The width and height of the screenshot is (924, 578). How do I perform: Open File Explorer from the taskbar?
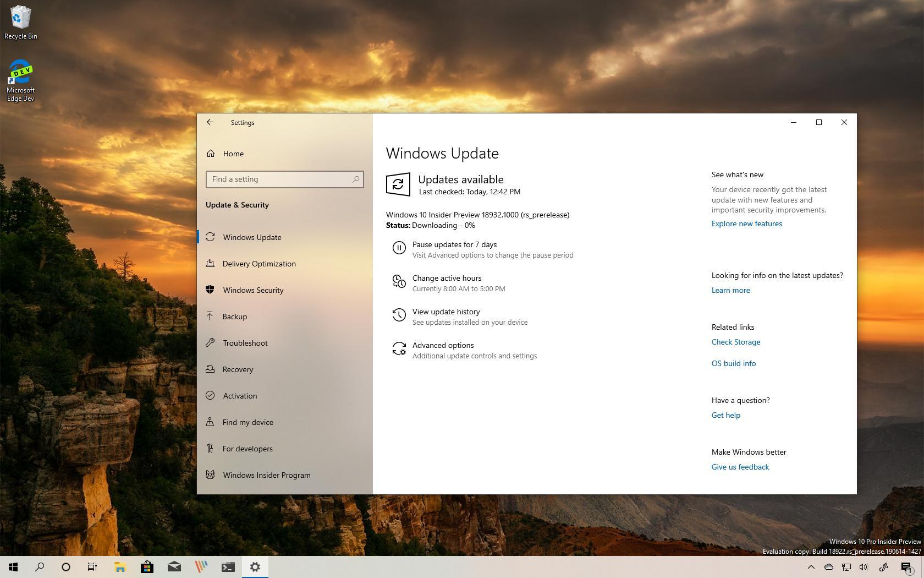click(120, 567)
